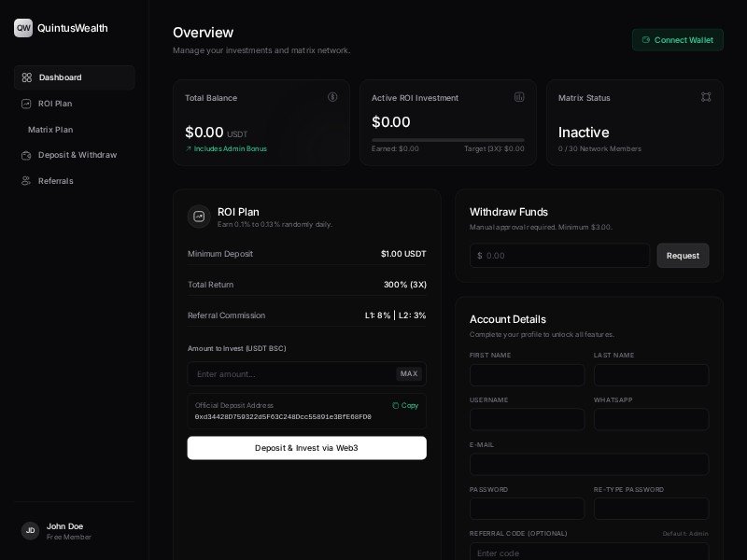Click the dollar icon in Total Balance card
747x560 pixels.
coord(332,97)
